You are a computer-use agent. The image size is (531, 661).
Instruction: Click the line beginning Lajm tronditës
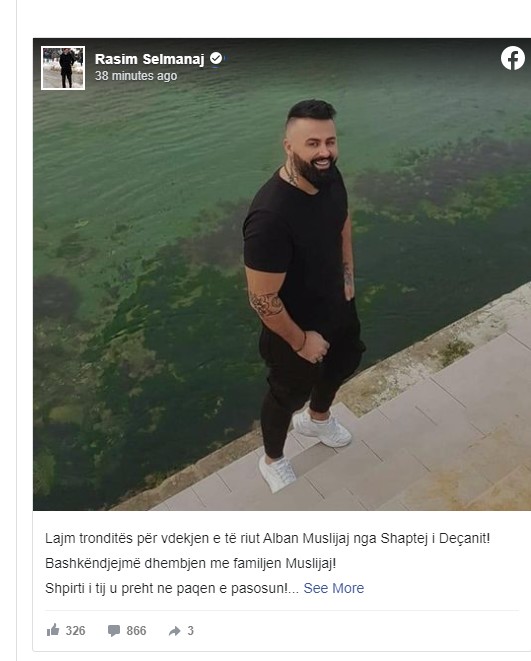point(268,538)
